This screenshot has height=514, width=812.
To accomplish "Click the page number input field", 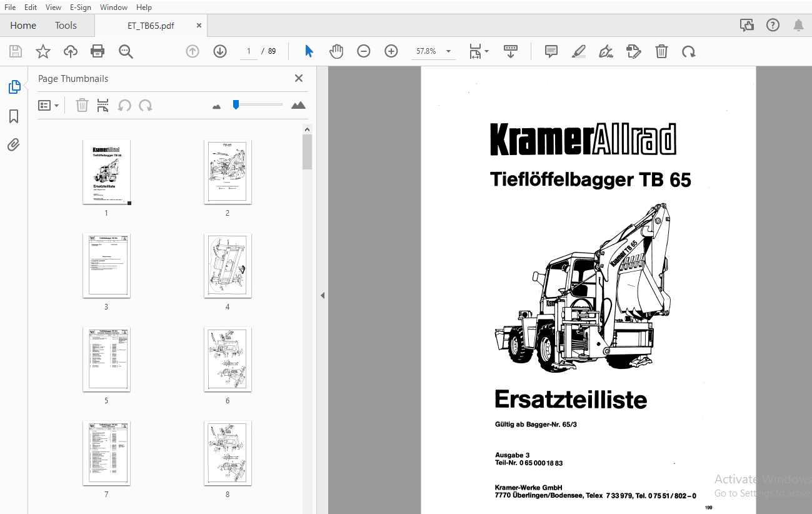I will click(249, 51).
